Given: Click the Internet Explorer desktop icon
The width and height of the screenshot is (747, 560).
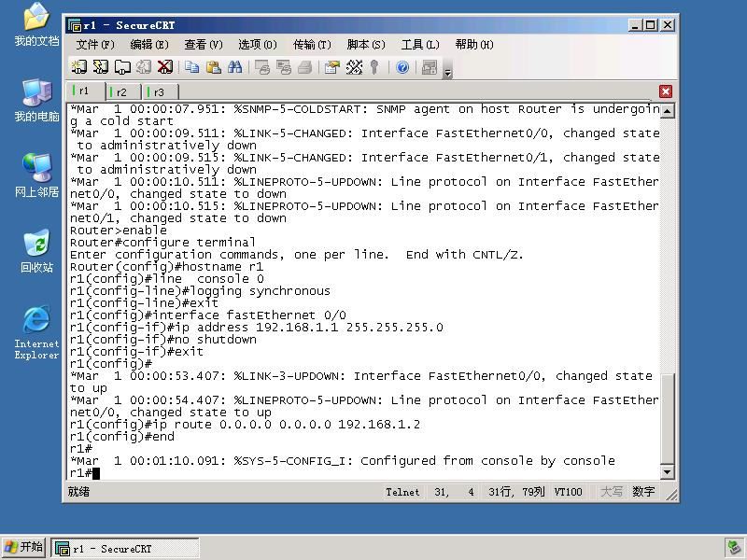Looking at the screenshot, I should pos(36,333).
